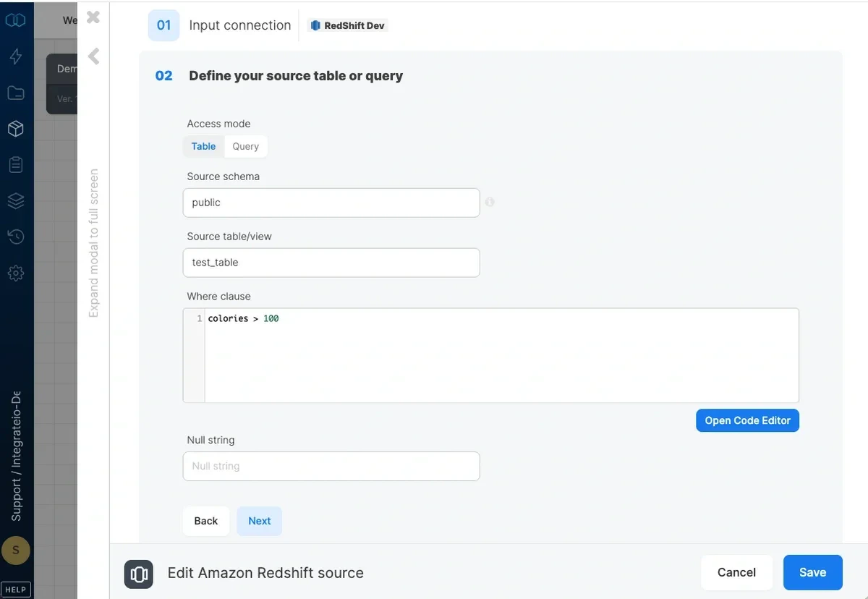The image size is (868, 599).
Task: Click the RedShift Dev connection badge
Action: click(x=347, y=25)
